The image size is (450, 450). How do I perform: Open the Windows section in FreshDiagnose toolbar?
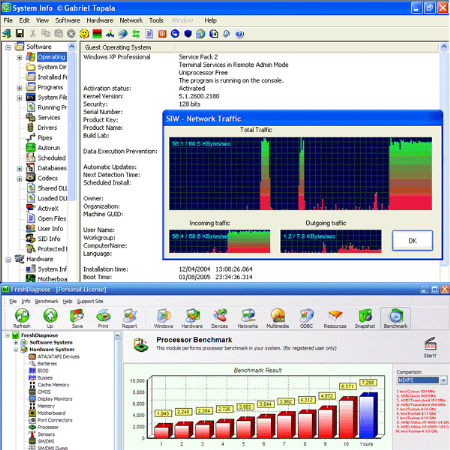164,318
